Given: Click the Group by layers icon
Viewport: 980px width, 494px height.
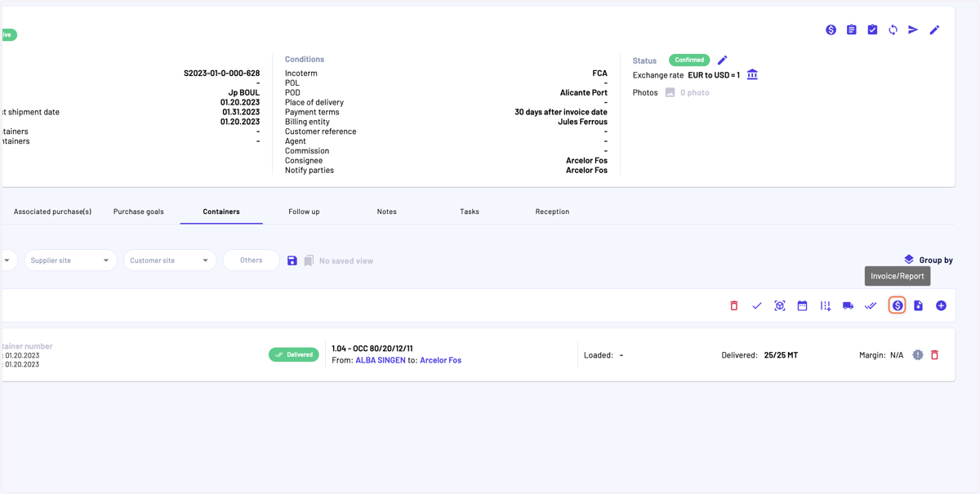Looking at the screenshot, I should coord(909,260).
